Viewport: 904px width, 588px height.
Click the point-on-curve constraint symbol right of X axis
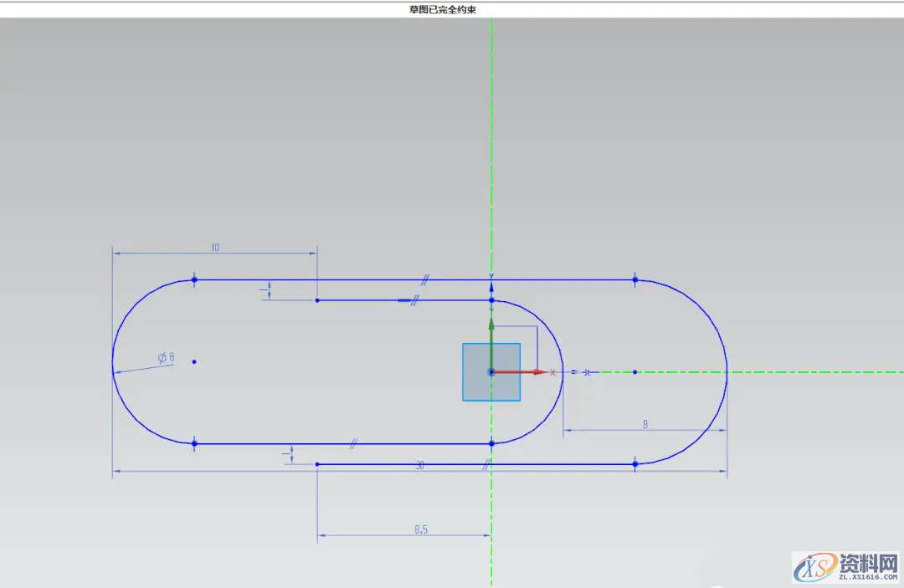coord(588,372)
